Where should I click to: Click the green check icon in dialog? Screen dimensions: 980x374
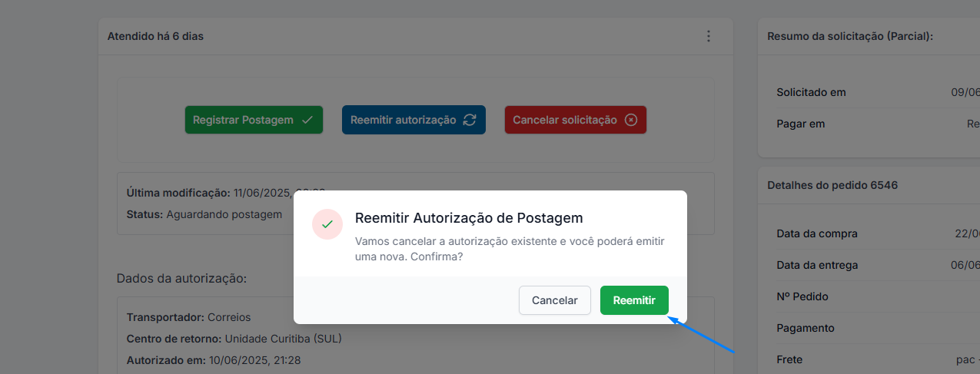tap(327, 223)
